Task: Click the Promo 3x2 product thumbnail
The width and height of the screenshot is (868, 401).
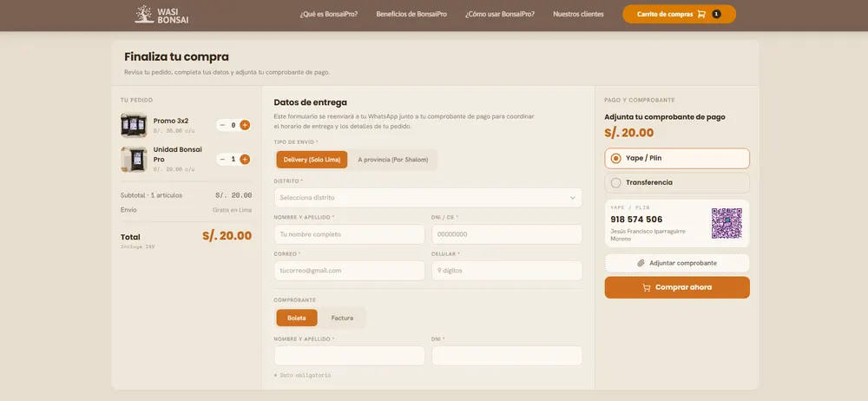Action: pyautogui.click(x=134, y=125)
